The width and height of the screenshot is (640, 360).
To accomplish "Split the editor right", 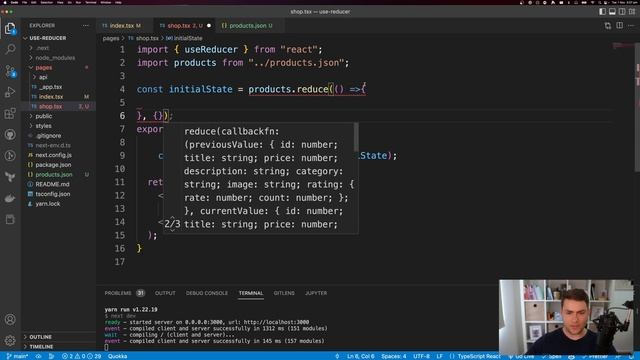I will pyautogui.click(x=620, y=25).
